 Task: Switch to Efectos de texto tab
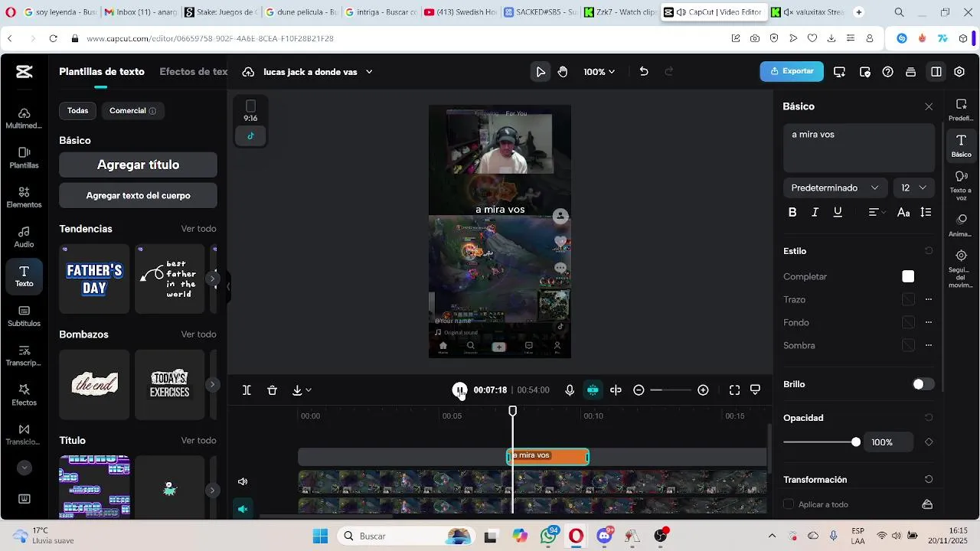coord(194,71)
